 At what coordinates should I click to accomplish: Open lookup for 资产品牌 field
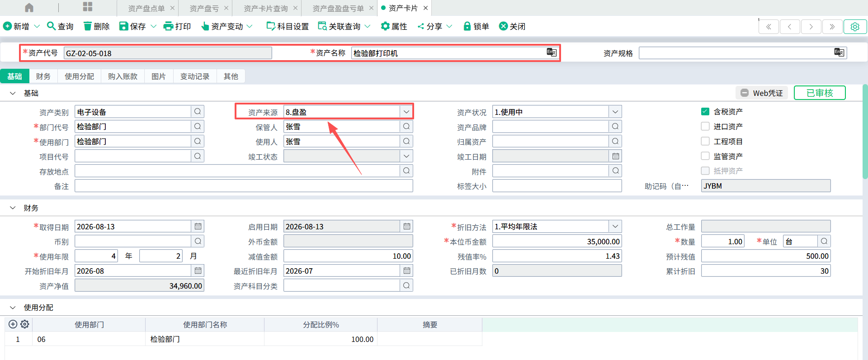(615, 127)
